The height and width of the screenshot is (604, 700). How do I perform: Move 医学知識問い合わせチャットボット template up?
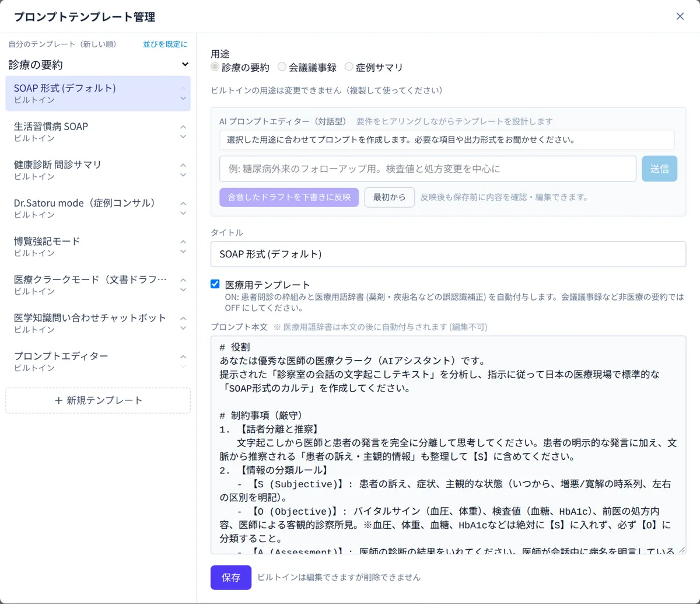[183, 319]
